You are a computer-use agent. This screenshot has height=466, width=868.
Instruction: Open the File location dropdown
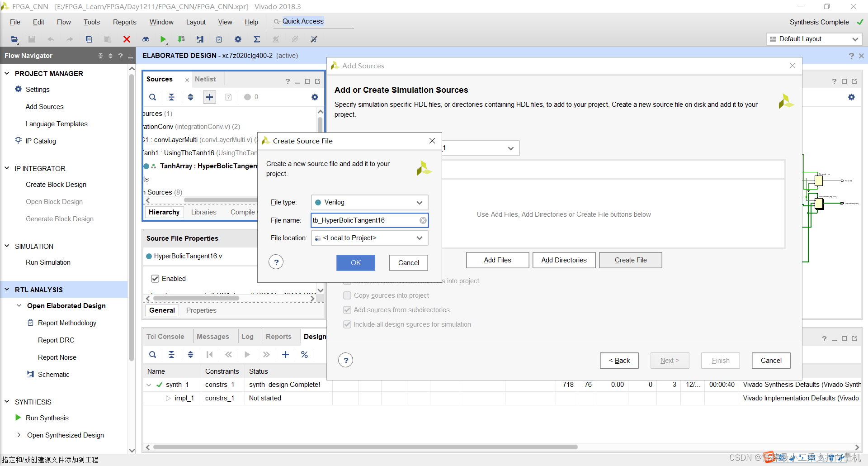[x=369, y=238]
